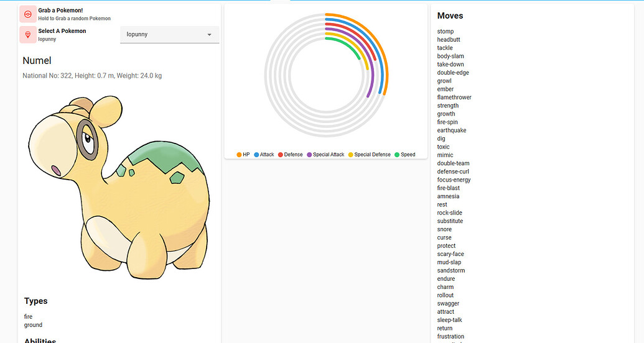Toggle Speed legend item in chart
The width and height of the screenshot is (644, 343).
[x=405, y=155]
